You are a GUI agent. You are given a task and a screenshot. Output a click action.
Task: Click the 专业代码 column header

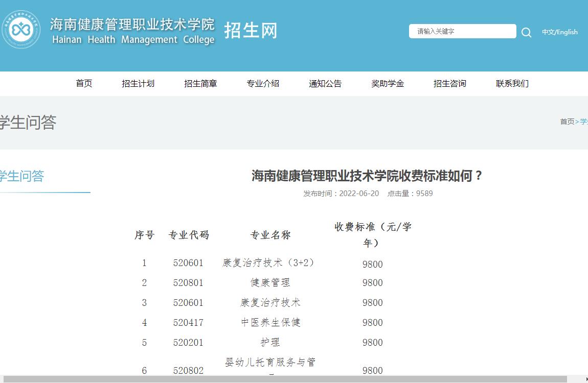tap(189, 235)
